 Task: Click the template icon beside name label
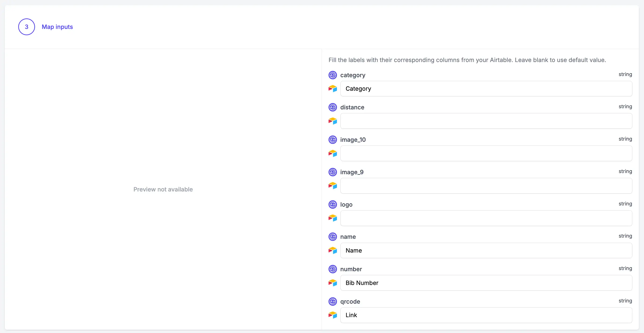coord(333,237)
